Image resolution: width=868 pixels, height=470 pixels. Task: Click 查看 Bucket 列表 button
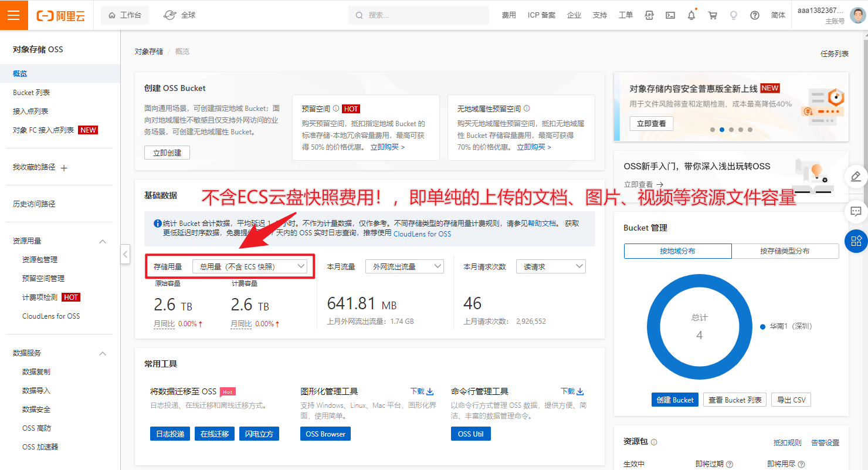point(735,400)
